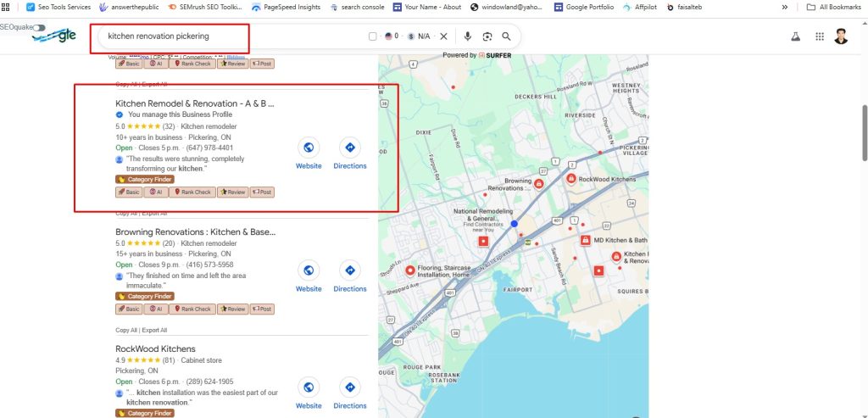Open the Search Labs flask icon
The height and width of the screenshot is (418, 868).
[795, 36]
